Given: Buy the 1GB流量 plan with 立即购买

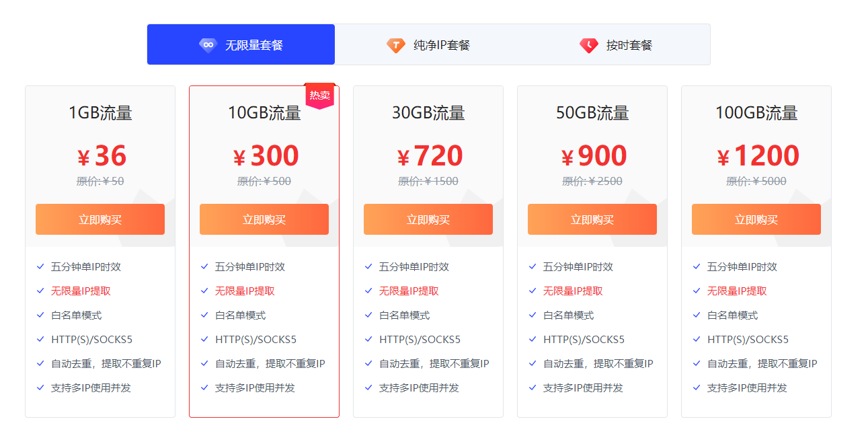Looking at the screenshot, I should coord(100,219).
